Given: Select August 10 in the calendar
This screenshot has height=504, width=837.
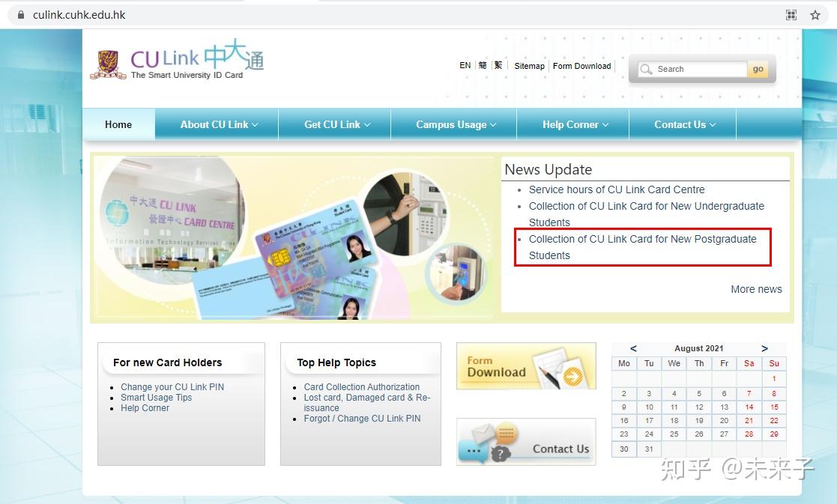Looking at the screenshot, I should pos(649,407).
